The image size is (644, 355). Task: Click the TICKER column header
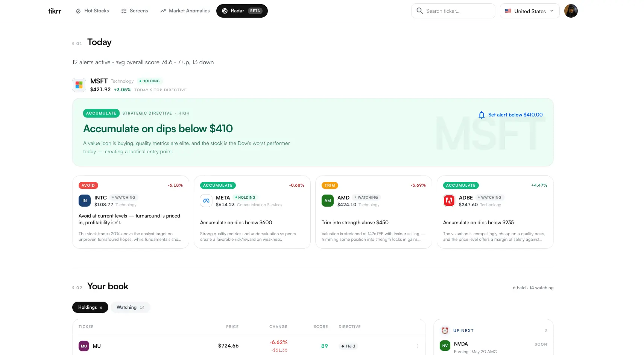(x=86, y=327)
